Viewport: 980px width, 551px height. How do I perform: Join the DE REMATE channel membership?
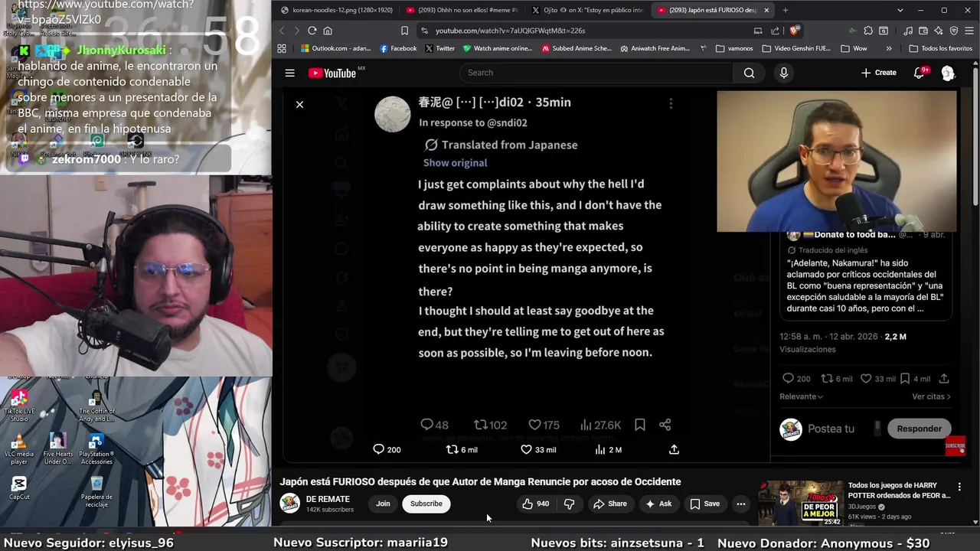tap(383, 504)
